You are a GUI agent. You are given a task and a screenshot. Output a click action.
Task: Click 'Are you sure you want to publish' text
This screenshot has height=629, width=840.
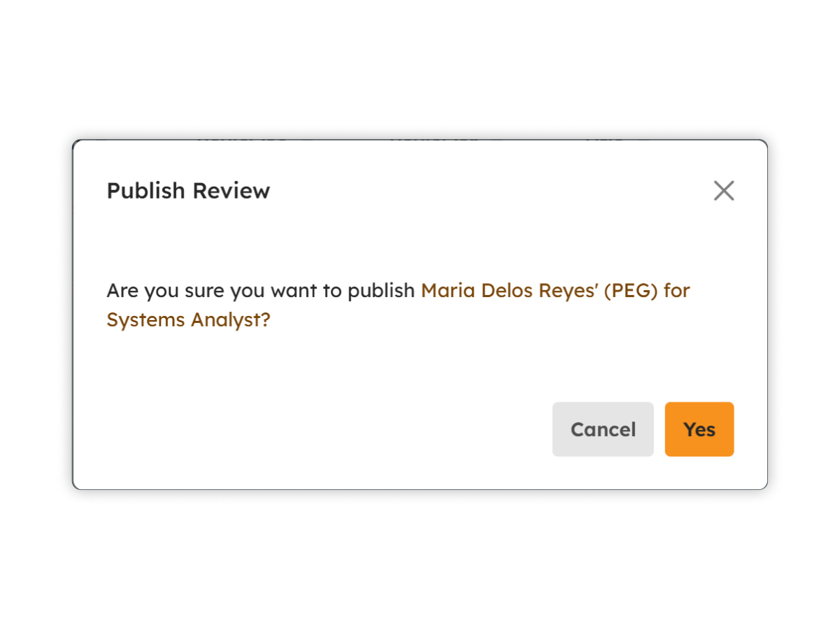point(261,291)
